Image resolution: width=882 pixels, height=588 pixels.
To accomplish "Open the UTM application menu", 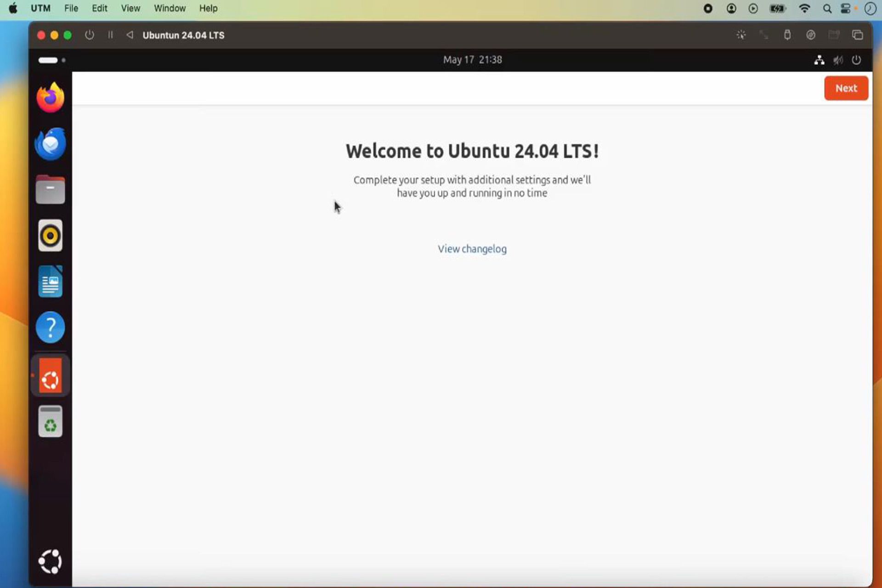I will click(x=40, y=8).
